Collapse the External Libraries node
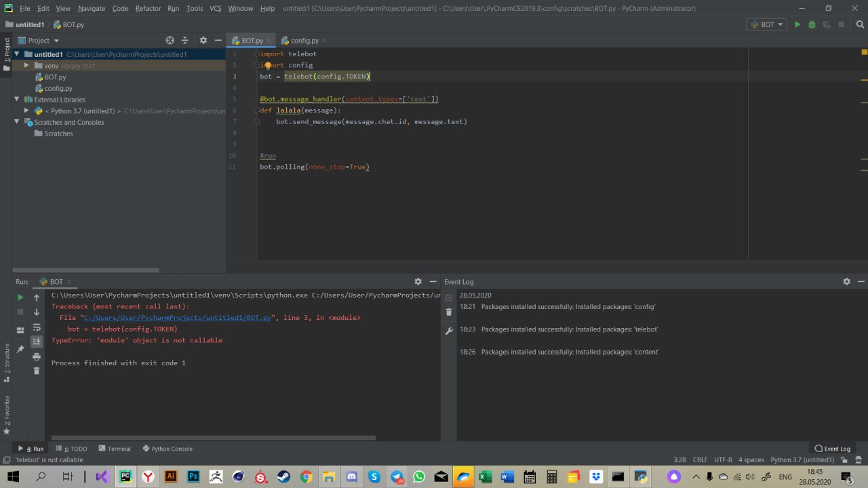Image resolution: width=868 pixels, height=488 pixels. pyautogui.click(x=18, y=100)
